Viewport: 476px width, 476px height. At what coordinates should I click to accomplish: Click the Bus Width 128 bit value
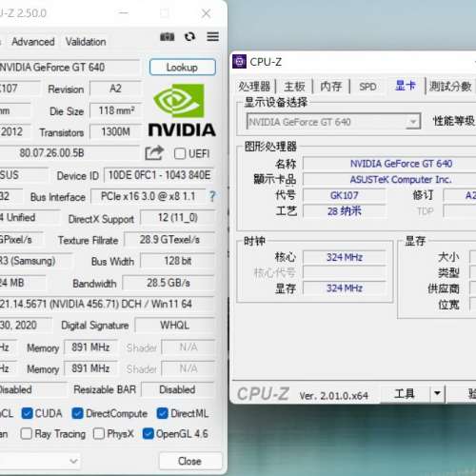click(x=178, y=261)
